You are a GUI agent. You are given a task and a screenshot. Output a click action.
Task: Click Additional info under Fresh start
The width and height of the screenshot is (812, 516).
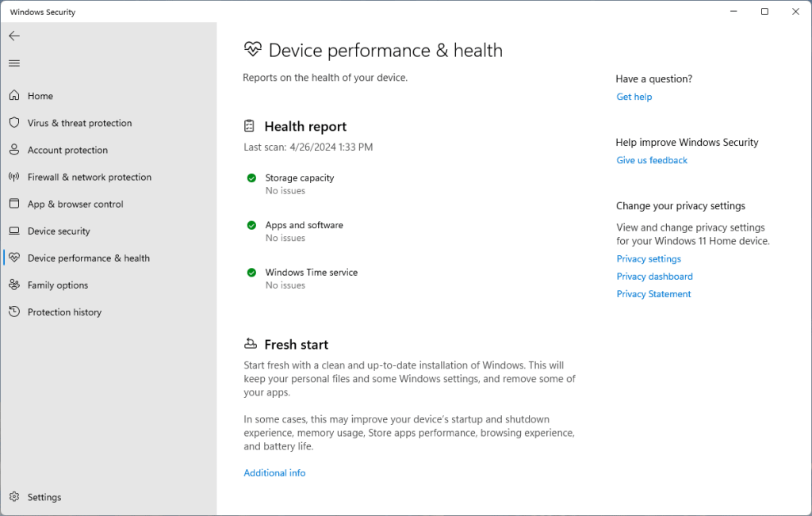274,473
